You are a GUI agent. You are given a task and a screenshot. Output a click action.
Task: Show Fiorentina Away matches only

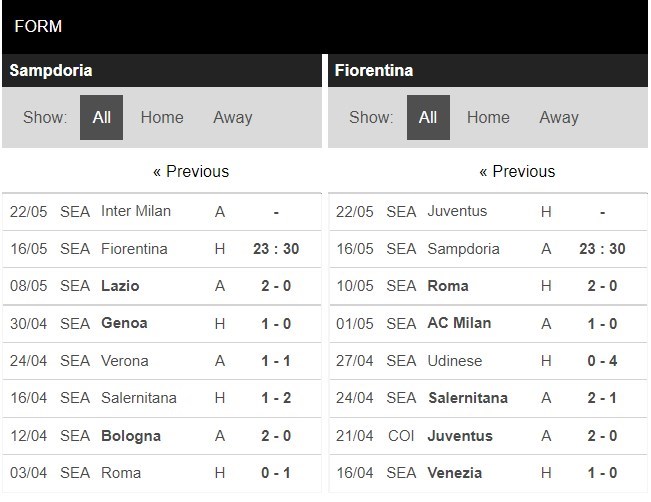pyautogui.click(x=558, y=117)
